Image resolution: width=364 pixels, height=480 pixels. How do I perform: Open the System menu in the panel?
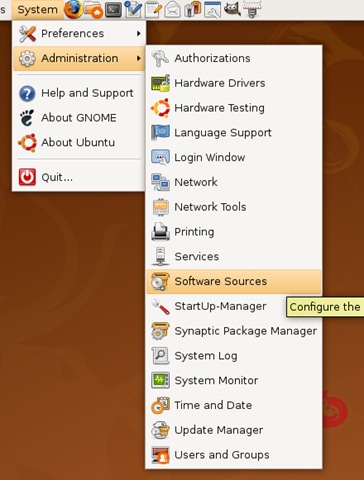tap(37, 10)
